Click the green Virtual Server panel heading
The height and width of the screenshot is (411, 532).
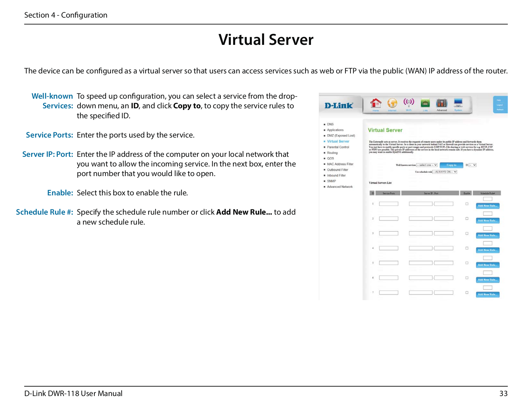coord(385,130)
